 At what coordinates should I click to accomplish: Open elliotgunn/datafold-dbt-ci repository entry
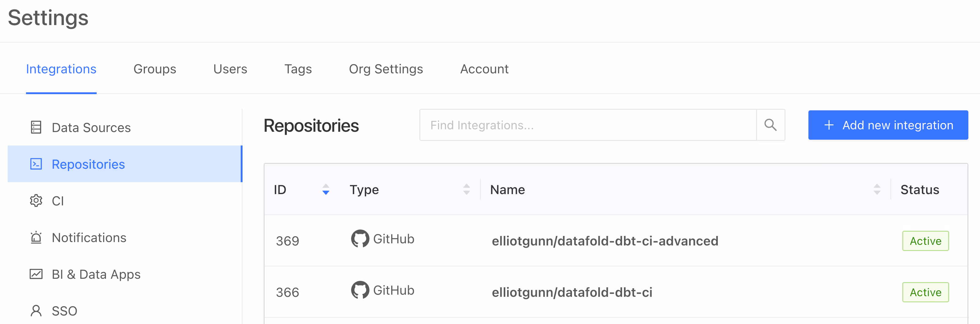coord(572,292)
